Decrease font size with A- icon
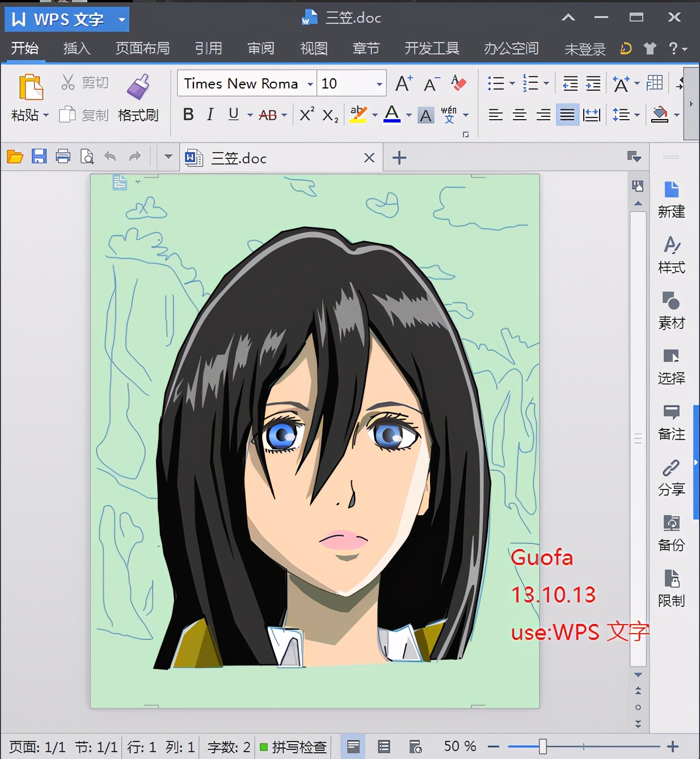The image size is (700, 759). point(432,84)
